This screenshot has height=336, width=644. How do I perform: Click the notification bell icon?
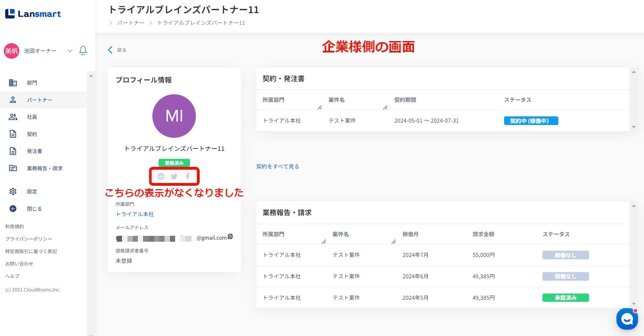pyautogui.click(x=83, y=51)
